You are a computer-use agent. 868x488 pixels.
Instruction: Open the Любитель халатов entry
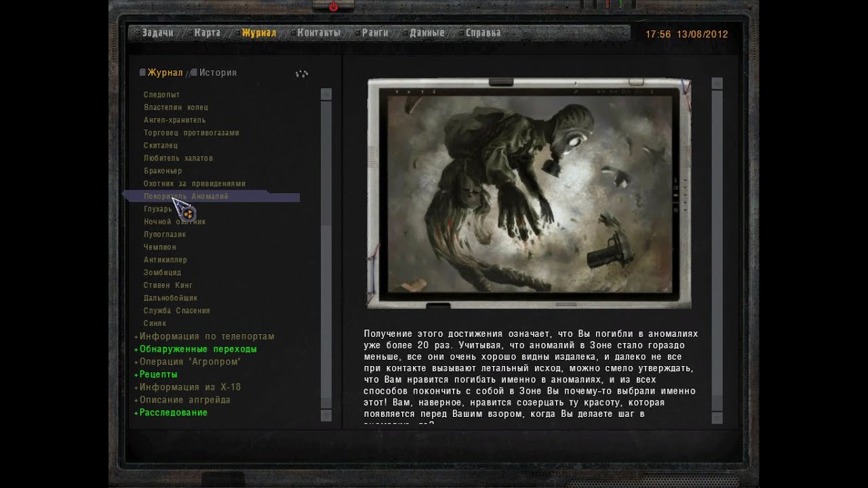(x=178, y=159)
